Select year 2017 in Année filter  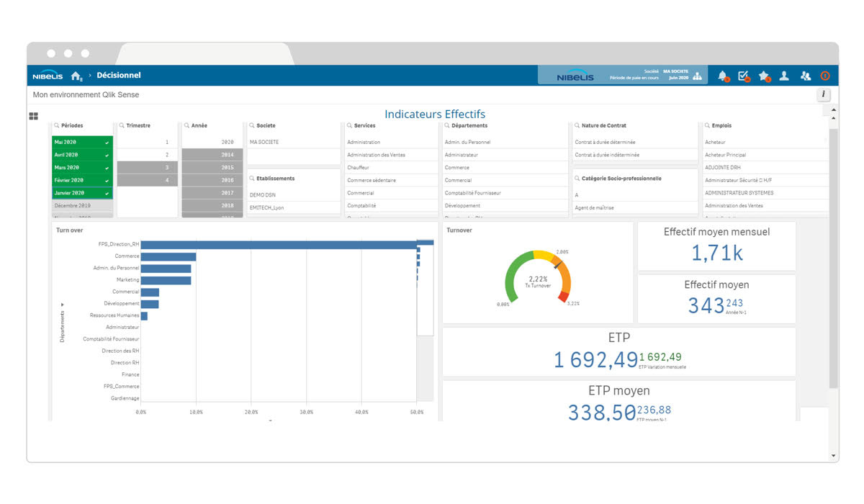[x=212, y=193]
